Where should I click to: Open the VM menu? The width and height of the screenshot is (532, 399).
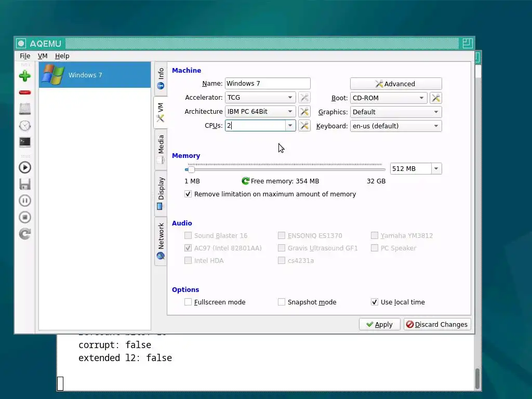43,56
